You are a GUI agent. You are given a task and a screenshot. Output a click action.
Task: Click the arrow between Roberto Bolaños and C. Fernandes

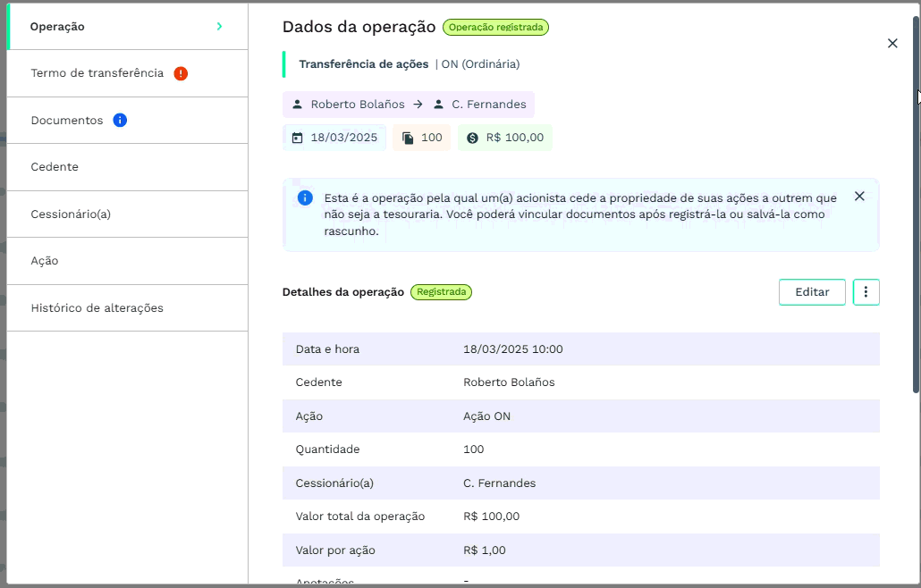pos(418,104)
